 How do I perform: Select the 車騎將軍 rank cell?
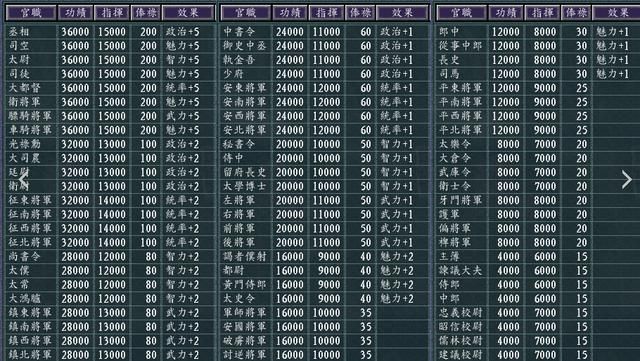30,130
